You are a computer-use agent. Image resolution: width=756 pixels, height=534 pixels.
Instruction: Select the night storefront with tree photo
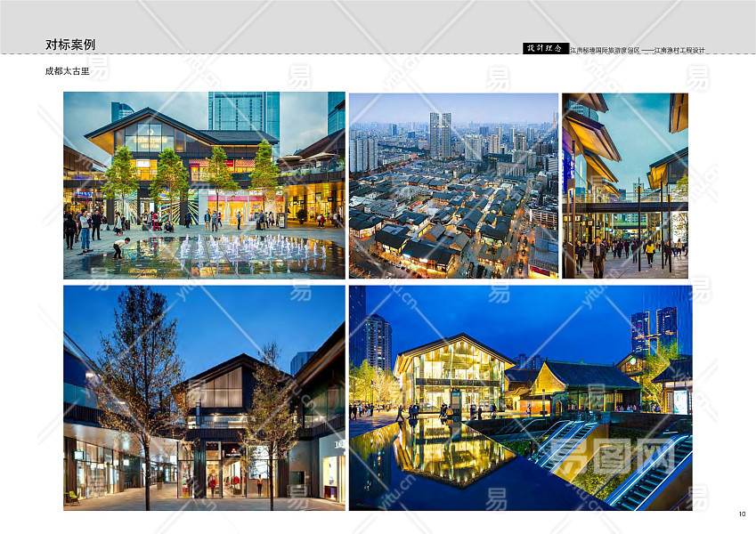click(x=204, y=398)
